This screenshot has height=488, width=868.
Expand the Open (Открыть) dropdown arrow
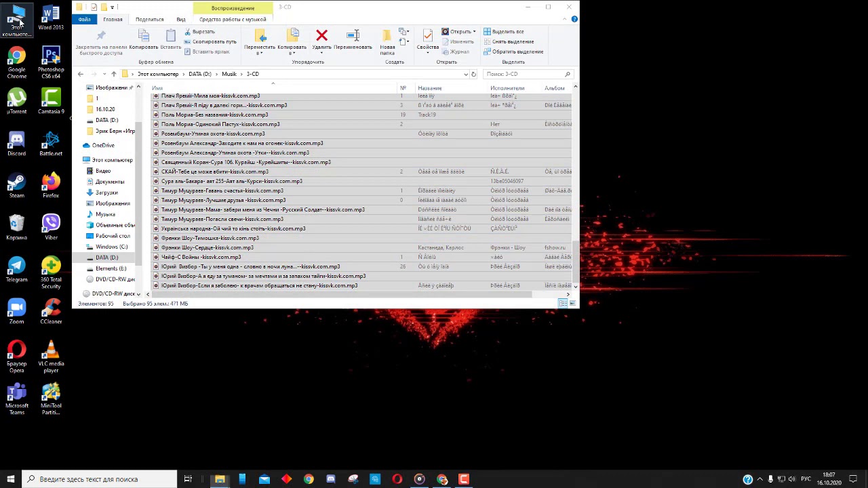[x=474, y=32]
